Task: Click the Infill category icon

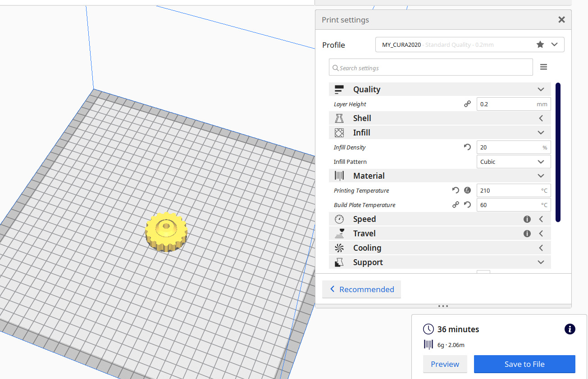Action: (339, 133)
